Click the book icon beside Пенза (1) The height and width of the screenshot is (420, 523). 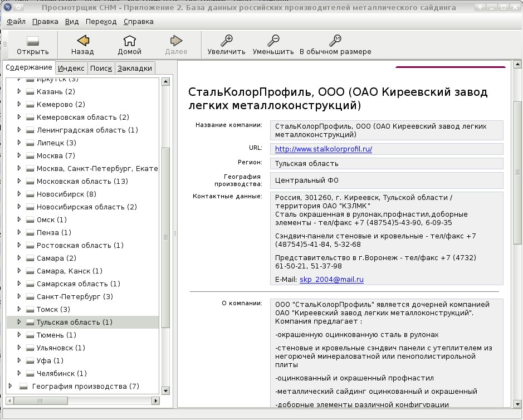[x=30, y=232]
